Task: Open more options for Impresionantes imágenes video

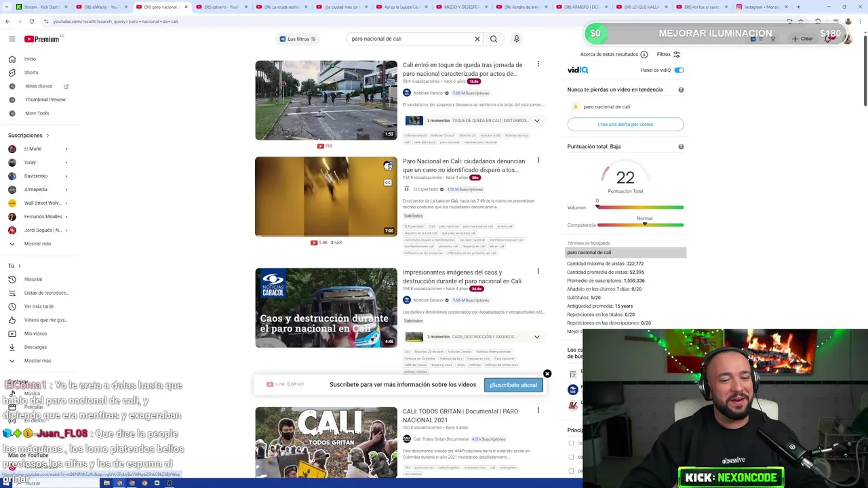Action: [538, 272]
